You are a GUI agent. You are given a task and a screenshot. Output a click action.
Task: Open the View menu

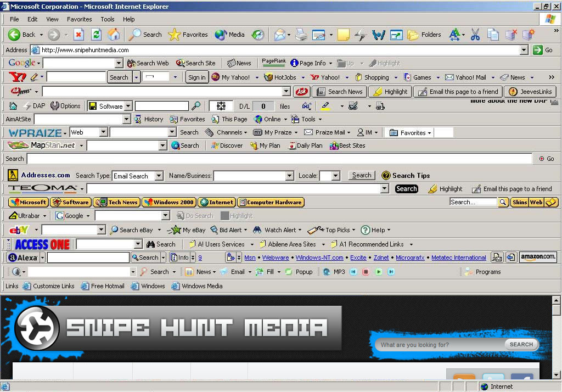coord(52,19)
